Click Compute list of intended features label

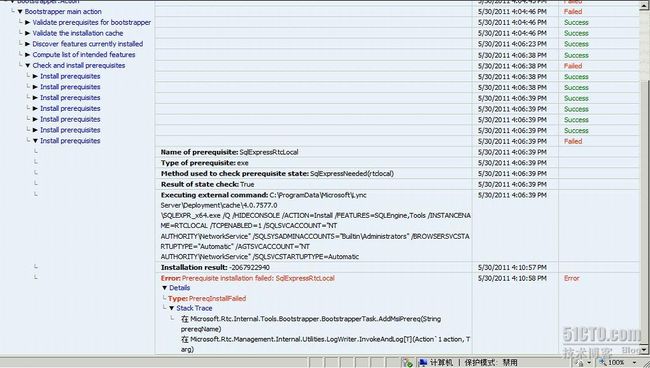point(84,55)
